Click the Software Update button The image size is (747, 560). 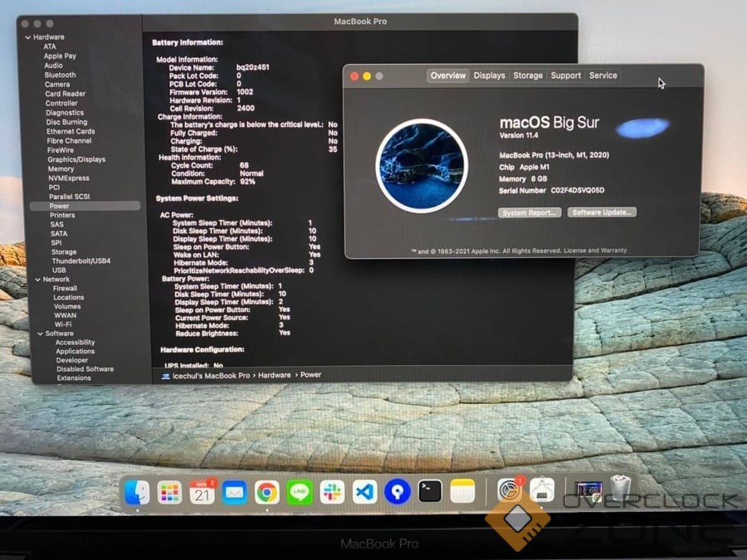pos(602,212)
